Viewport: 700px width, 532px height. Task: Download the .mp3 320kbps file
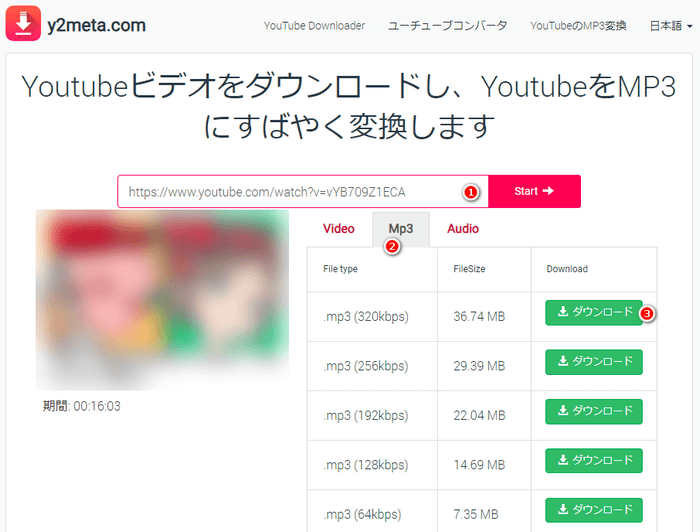(594, 312)
